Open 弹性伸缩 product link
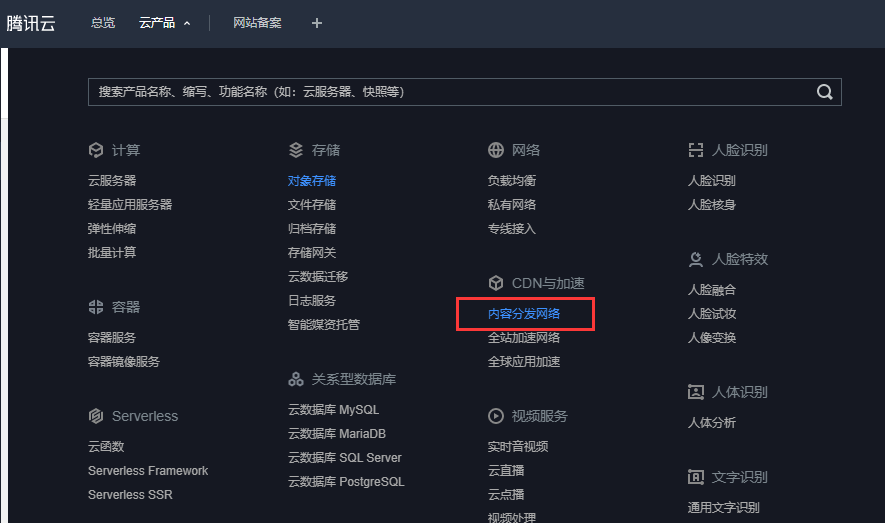The height and width of the screenshot is (523, 885). (x=112, y=228)
